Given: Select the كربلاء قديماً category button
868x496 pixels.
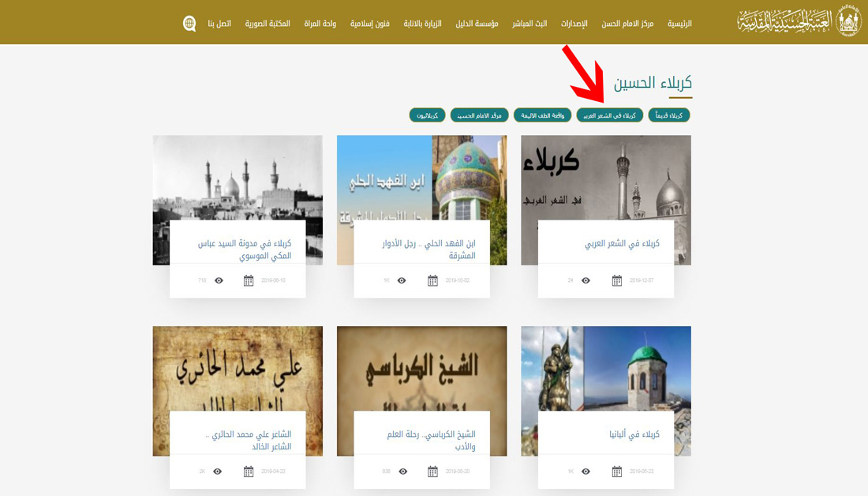Looking at the screenshot, I should pos(669,115).
